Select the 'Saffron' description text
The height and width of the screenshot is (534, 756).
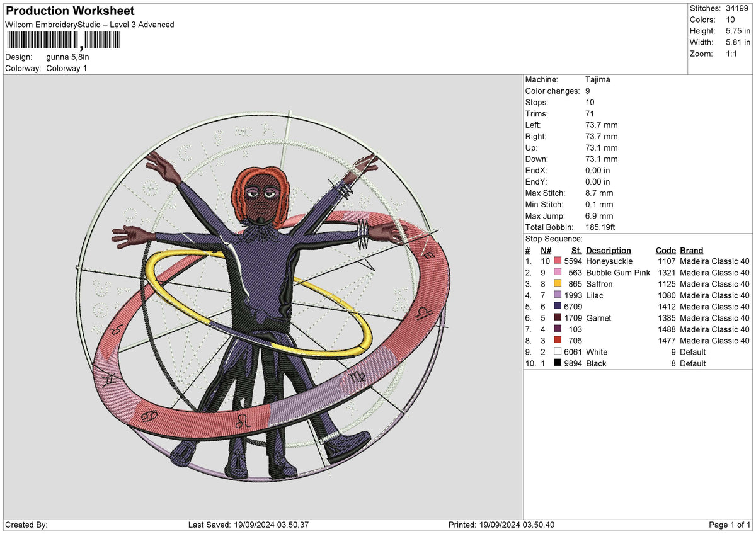599,284
